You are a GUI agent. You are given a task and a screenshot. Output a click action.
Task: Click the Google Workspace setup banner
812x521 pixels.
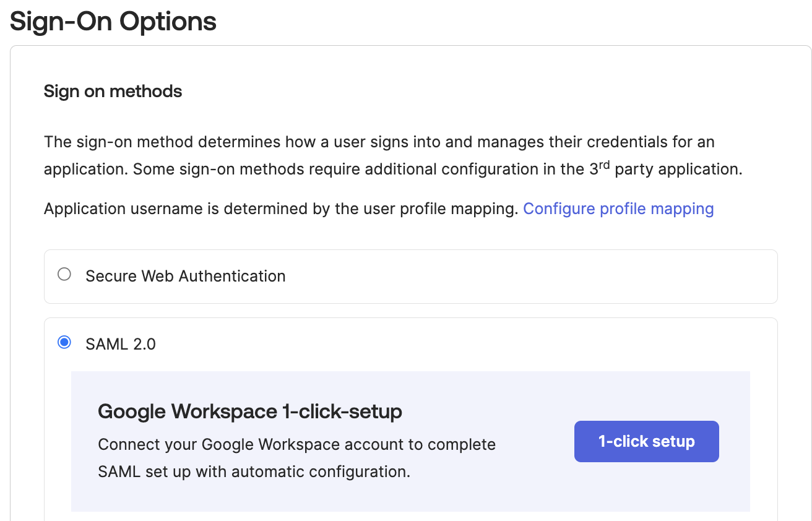click(x=410, y=441)
